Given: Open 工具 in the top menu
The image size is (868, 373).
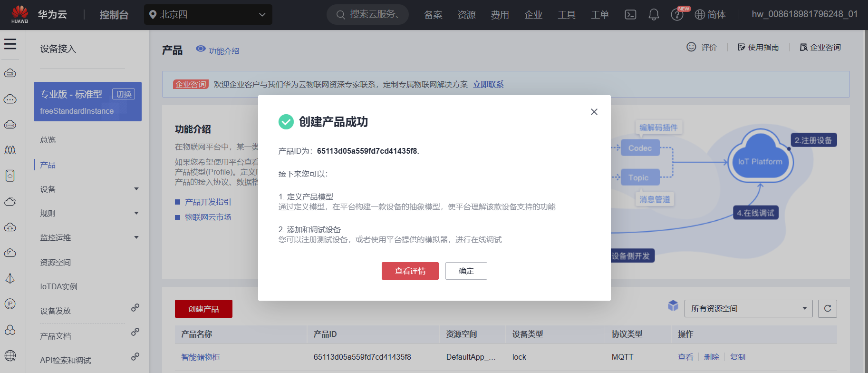Looking at the screenshot, I should tap(566, 15).
